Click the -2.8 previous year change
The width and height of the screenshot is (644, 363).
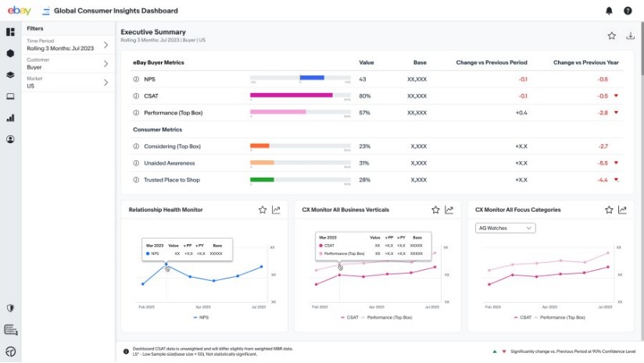coord(603,113)
